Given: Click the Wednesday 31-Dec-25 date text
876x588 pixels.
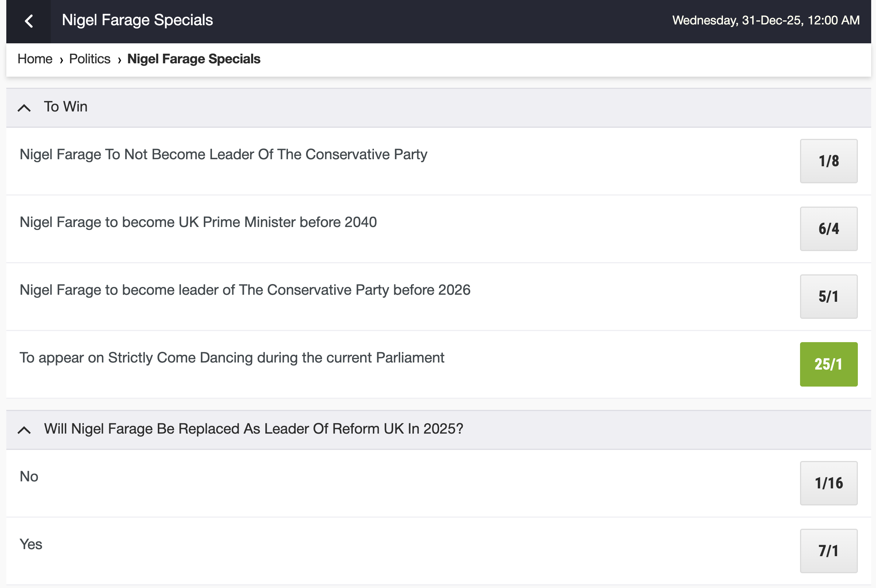Looking at the screenshot, I should tap(766, 20).
